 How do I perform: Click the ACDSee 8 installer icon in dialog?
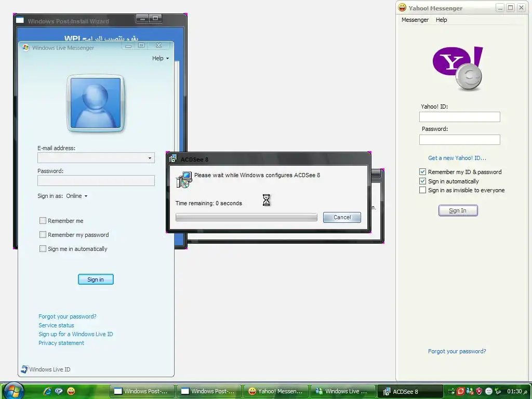[184, 179]
